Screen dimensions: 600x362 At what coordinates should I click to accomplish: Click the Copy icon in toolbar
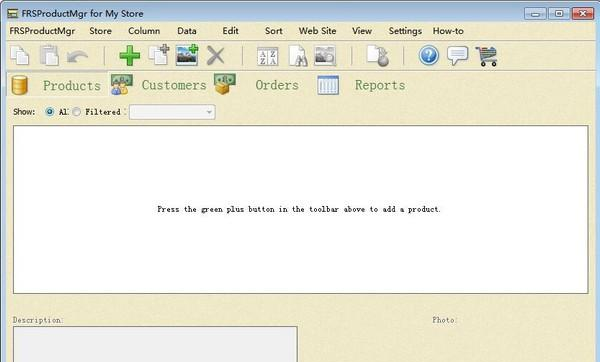pyautogui.click(x=20, y=56)
